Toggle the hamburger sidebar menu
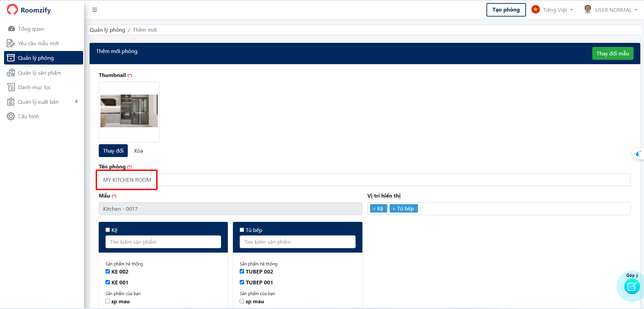 [x=95, y=10]
